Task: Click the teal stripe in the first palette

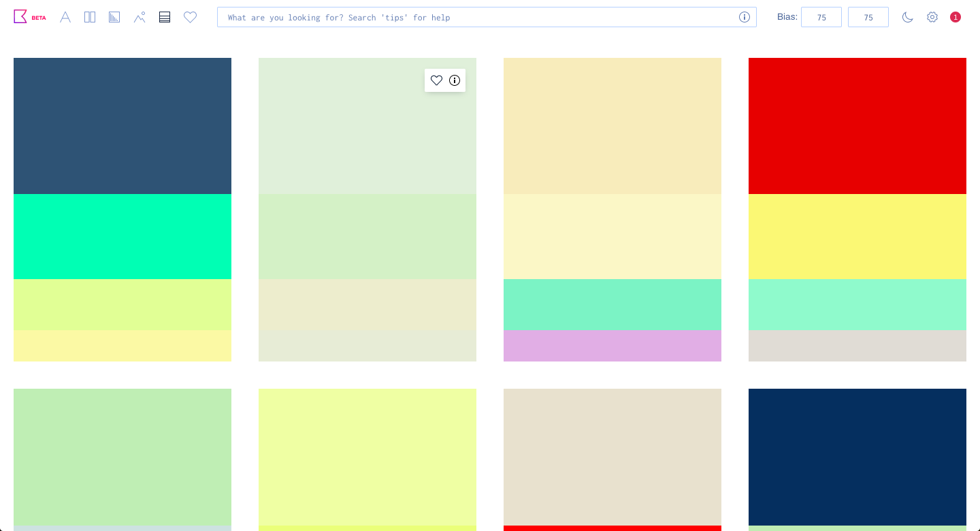Action: (122, 236)
